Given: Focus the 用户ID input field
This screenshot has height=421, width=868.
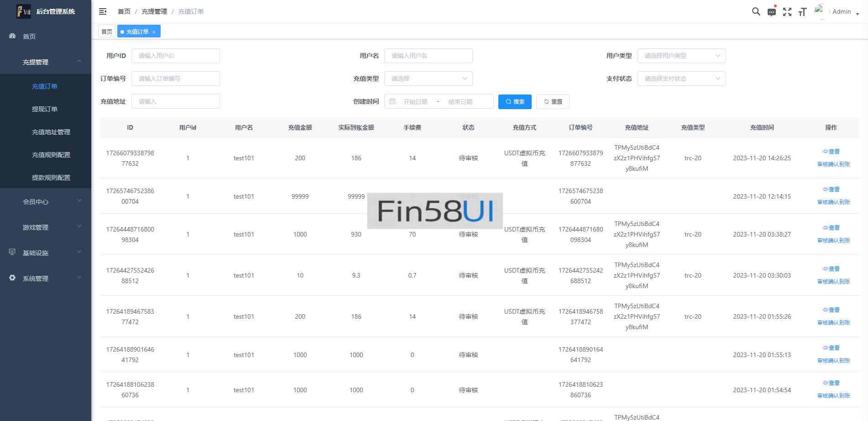Looking at the screenshot, I should (175, 56).
